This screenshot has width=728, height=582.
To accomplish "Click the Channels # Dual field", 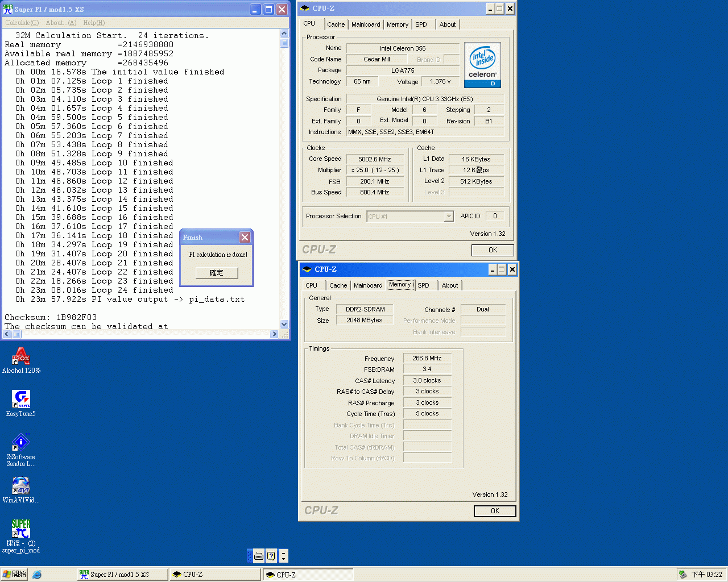I will point(483,309).
